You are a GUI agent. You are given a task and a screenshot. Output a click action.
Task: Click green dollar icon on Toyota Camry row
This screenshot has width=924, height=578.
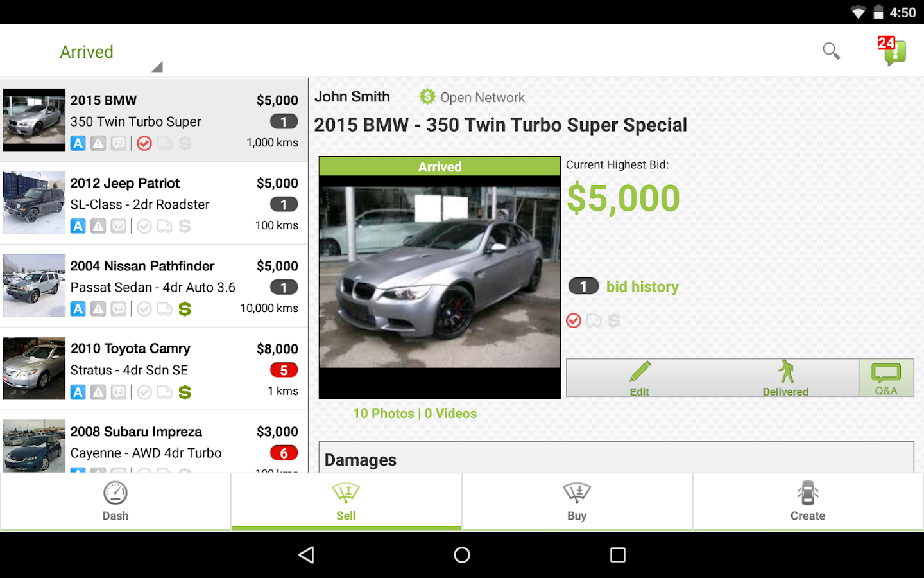185,392
